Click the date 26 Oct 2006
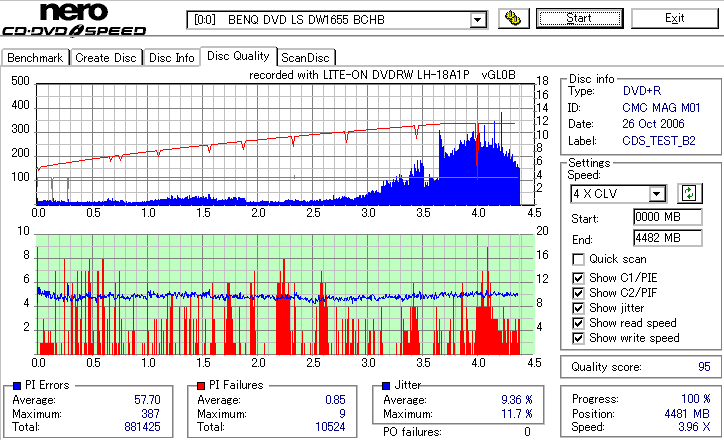724x441 pixels. (653, 124)
